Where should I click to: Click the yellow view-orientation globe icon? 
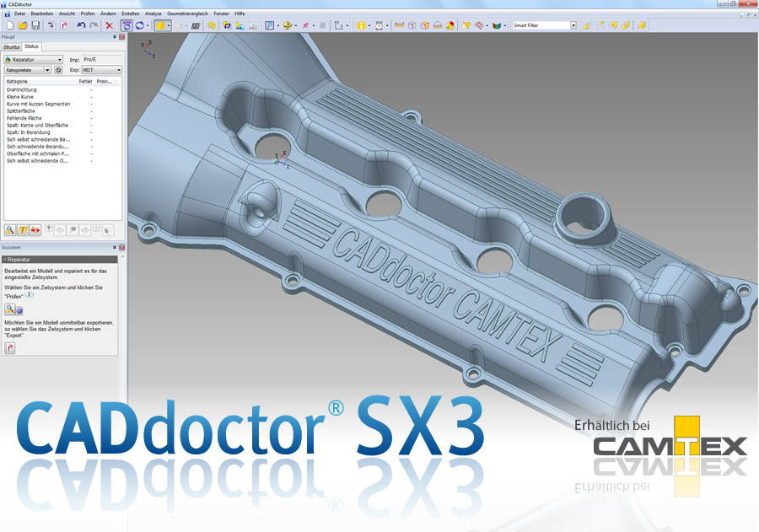[x=287, y=25]
